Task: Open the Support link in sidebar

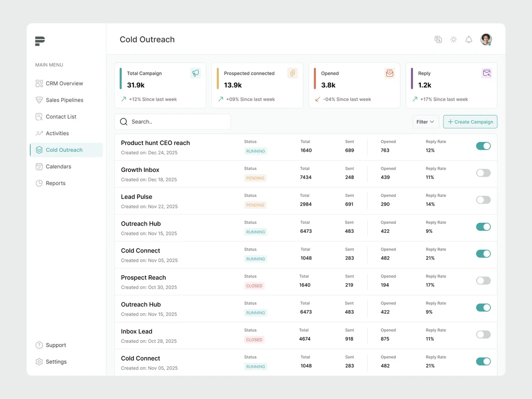Action: [x=51, y=345]
